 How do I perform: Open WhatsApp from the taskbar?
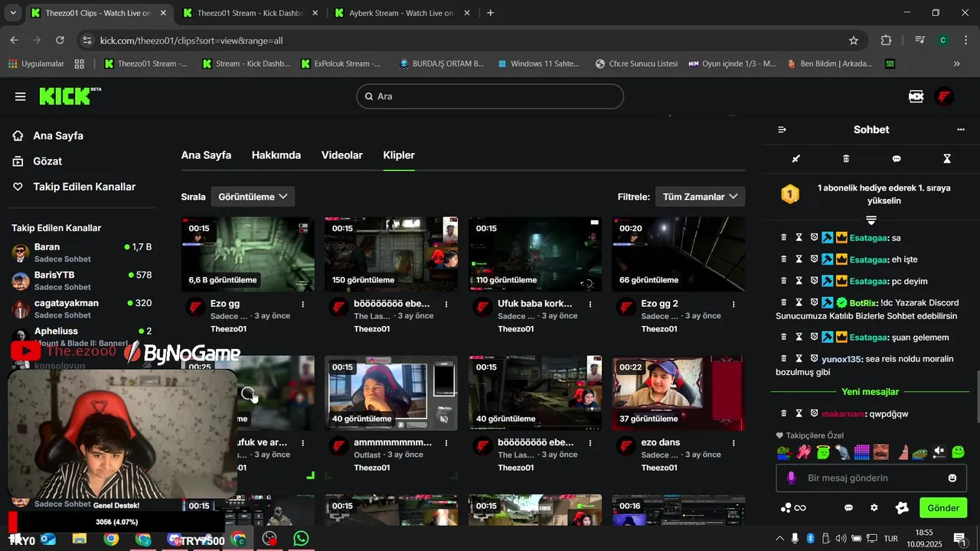click(x=301, y=539)
